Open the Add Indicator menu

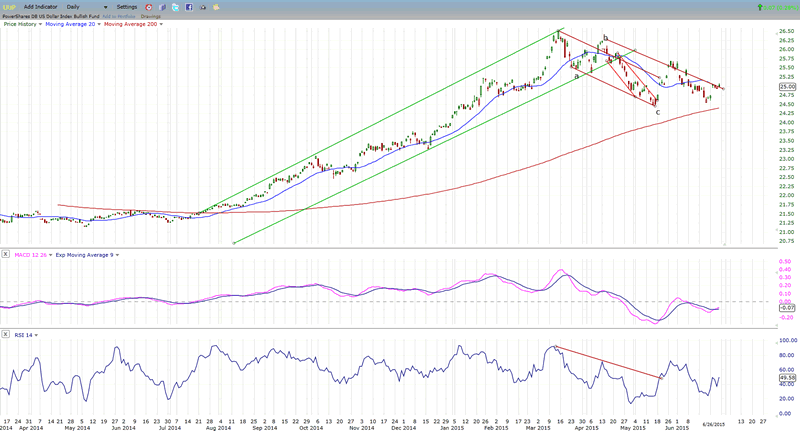pyautogui.click(x=41, y=7)
